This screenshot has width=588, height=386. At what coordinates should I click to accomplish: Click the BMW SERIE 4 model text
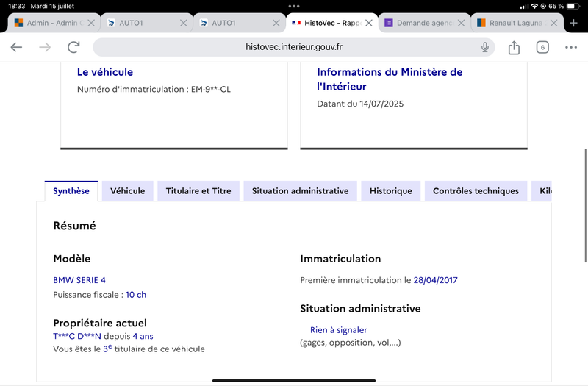[79, 280]
